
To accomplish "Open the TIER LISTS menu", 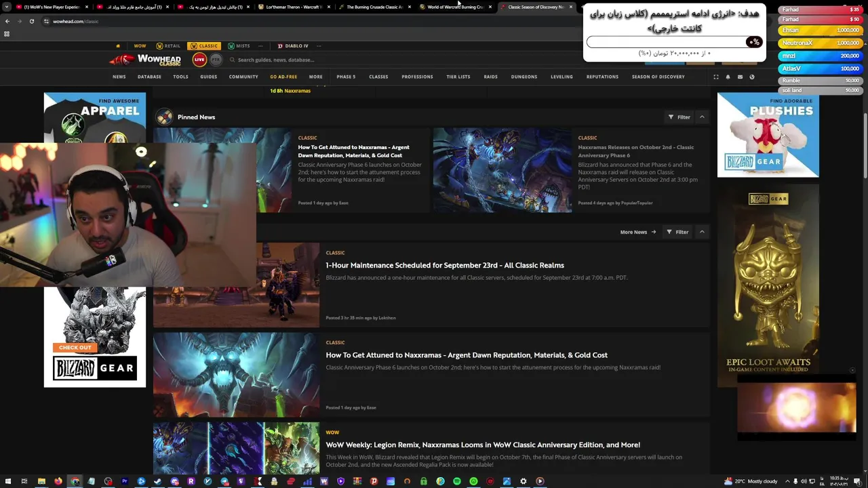I will coord(458,77).
